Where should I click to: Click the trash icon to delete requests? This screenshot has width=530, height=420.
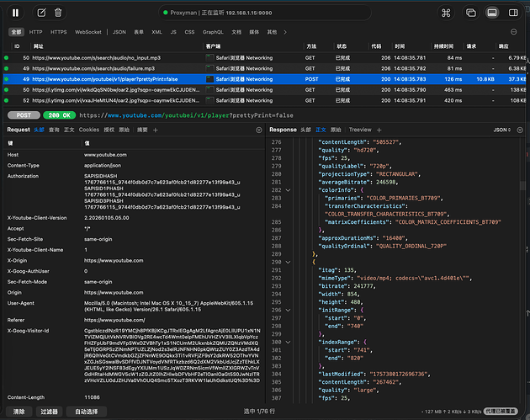pos(58,13)
